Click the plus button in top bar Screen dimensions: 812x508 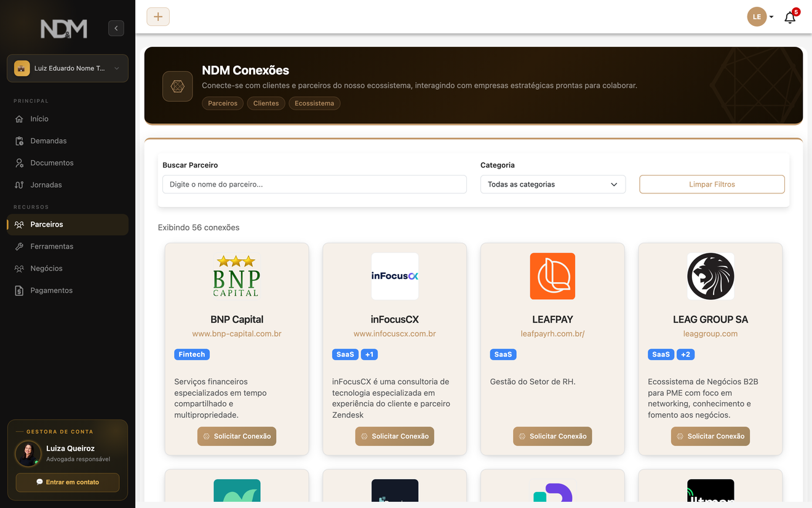click(158, 17)
